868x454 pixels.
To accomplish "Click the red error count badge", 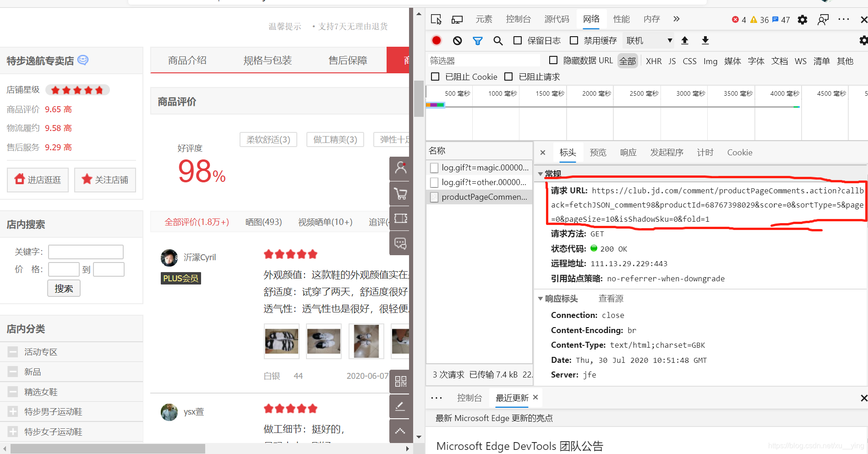I will (739, 20).
